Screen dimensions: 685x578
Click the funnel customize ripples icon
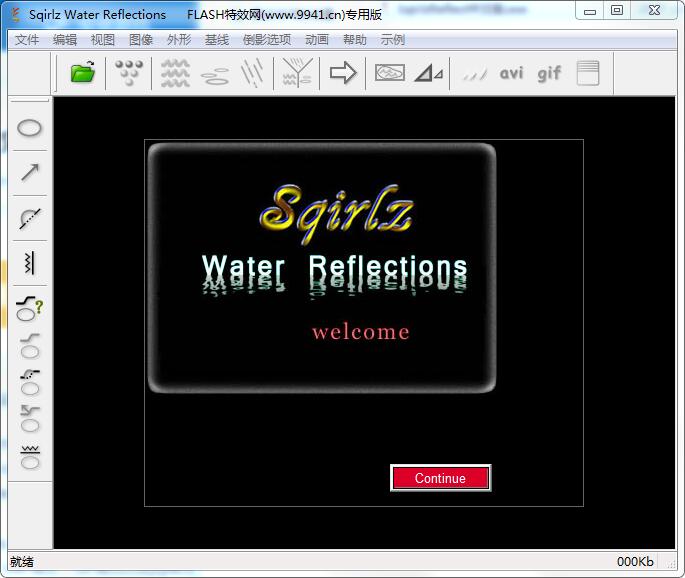coord(297,73)
